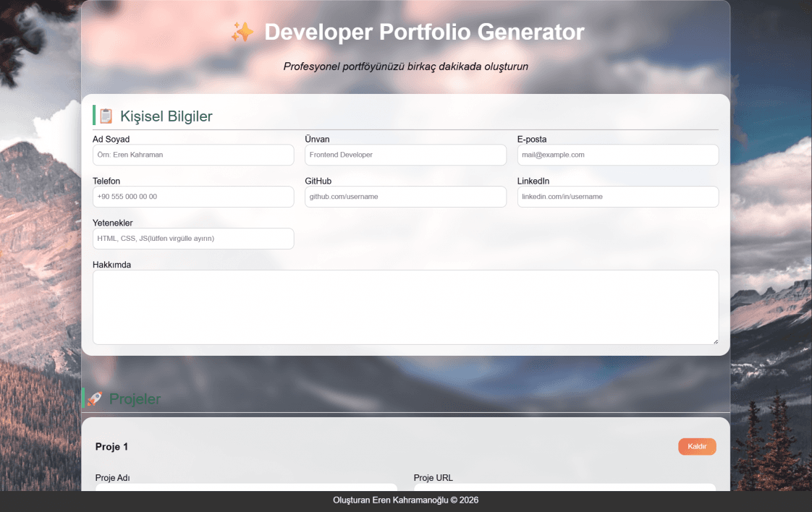
Task: Click the Developer Portfolio Generator heading
Action: (424, 32)
